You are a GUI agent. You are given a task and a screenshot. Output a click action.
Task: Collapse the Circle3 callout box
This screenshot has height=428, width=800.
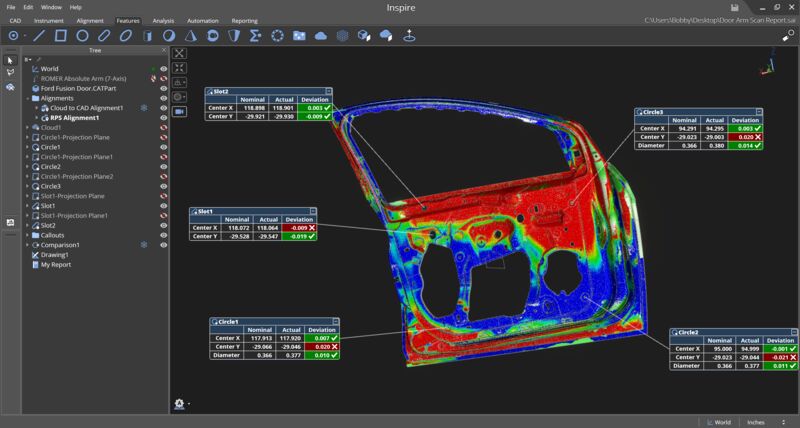(x=759, y=112)
